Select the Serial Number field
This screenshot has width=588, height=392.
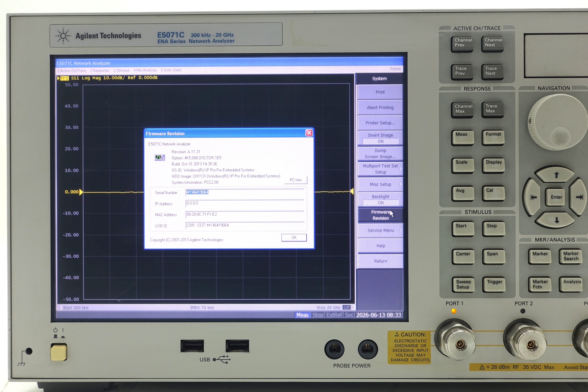pyautogui.click(x=245, y=192)
